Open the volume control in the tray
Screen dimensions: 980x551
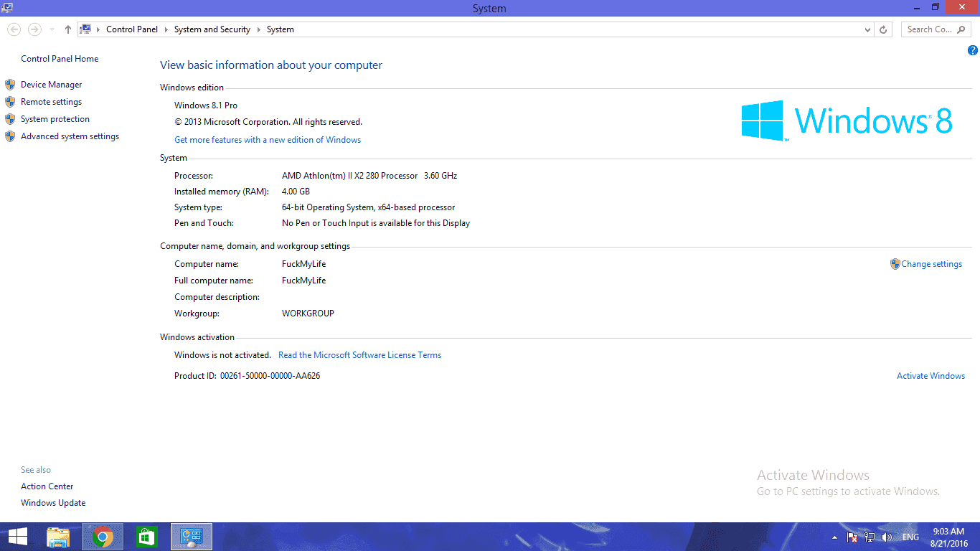[887, 537]
